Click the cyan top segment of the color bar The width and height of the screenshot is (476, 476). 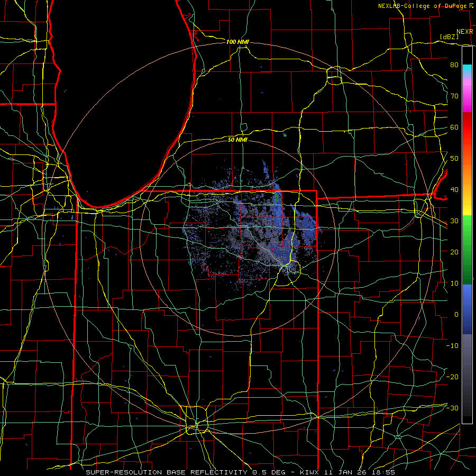[x=467, y=69]
